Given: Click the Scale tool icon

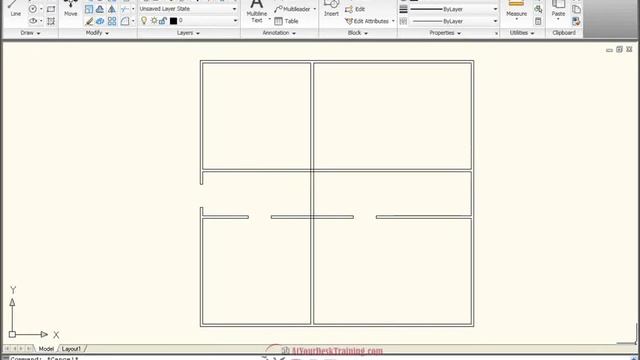Looking at the screenshot, I should (89, 9).
